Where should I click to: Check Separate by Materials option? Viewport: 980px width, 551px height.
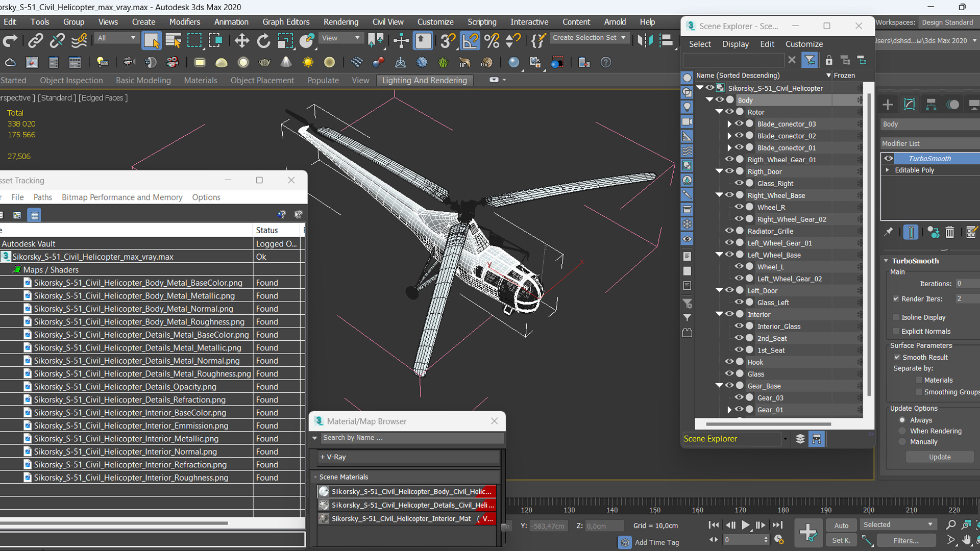pyautogui.click(x=919, y=380)
